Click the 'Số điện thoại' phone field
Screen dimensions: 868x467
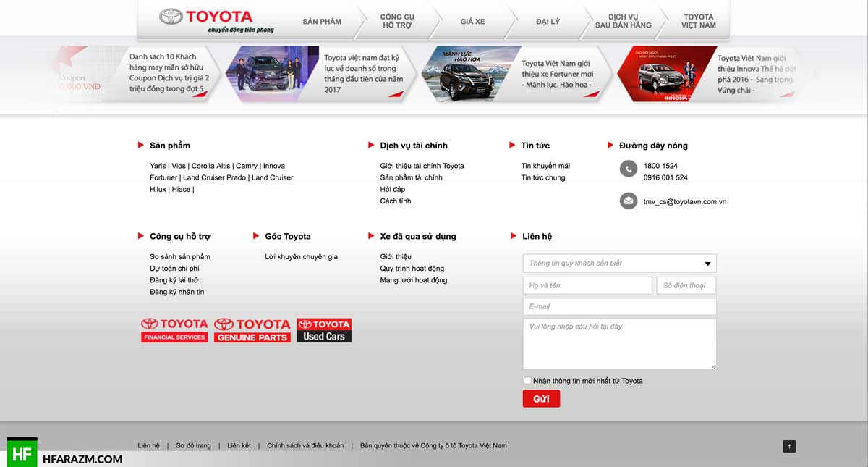coord(686,285)
